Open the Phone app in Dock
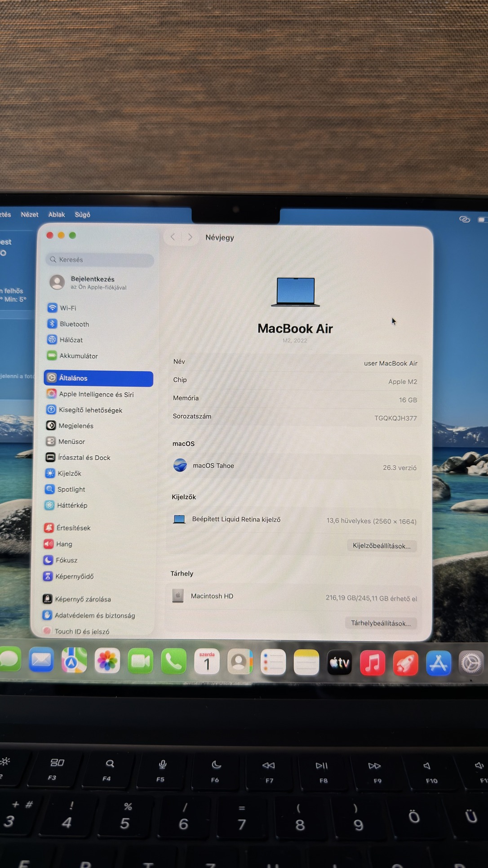This screenshot has width=488, height=868. pyautogui.click(x=173, y=661)
